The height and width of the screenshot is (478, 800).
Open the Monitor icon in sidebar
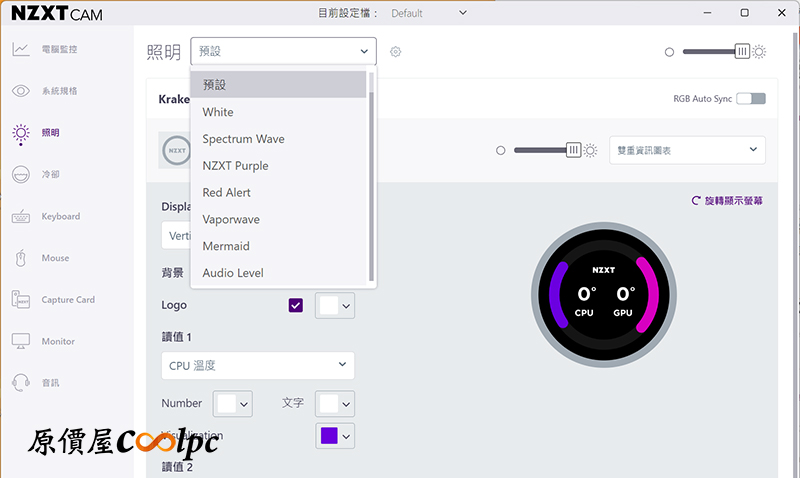click(21, 341)
